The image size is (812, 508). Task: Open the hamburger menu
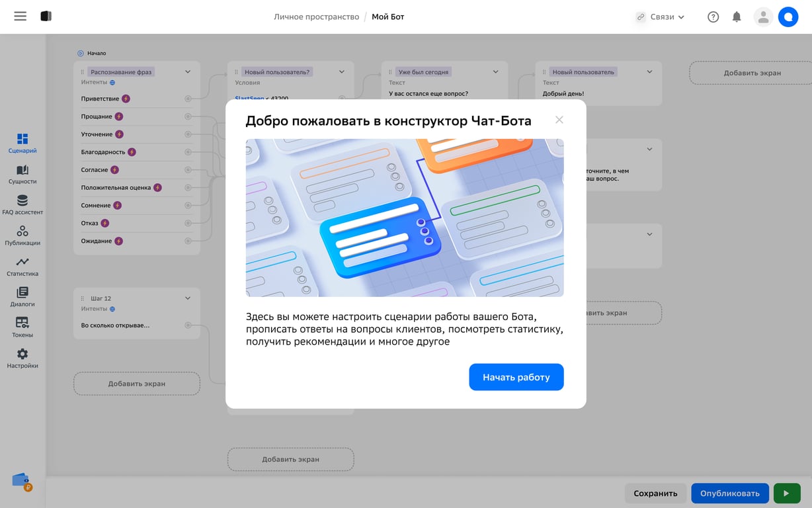[20, 17]
